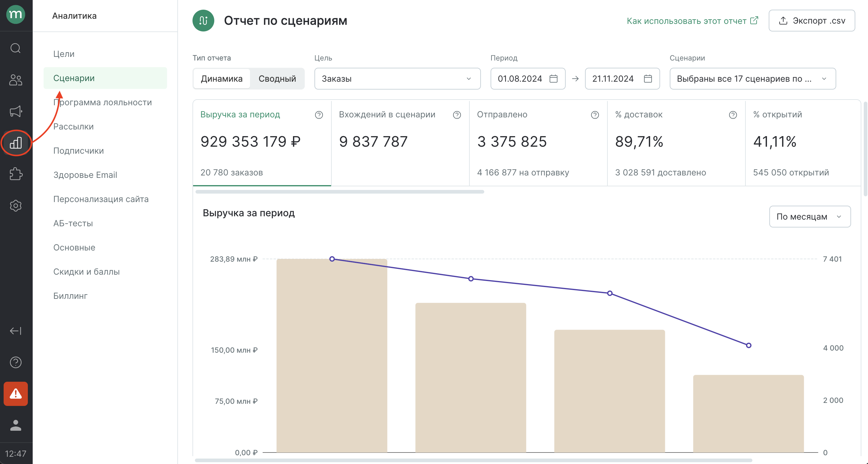
Task: Open calendar for end date 21.11.2024
Action: (x=648, y=78)
